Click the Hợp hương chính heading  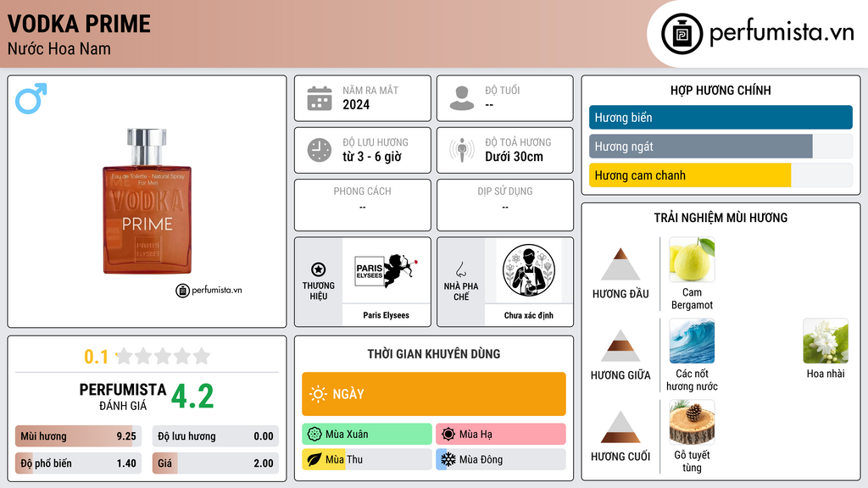click(x=721, y=90)
